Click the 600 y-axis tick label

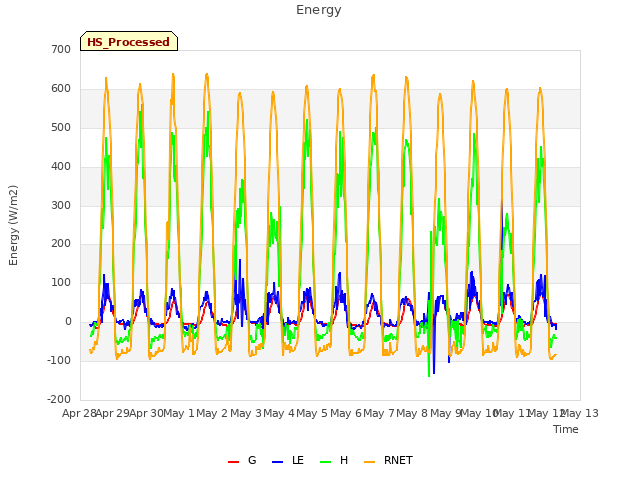coord(61,89)
